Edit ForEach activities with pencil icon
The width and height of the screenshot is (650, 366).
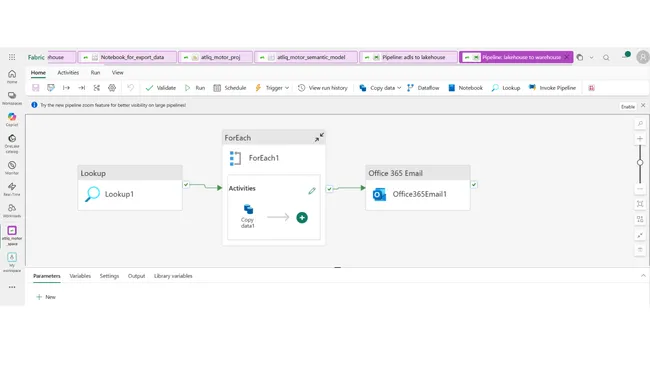(312, 191)
